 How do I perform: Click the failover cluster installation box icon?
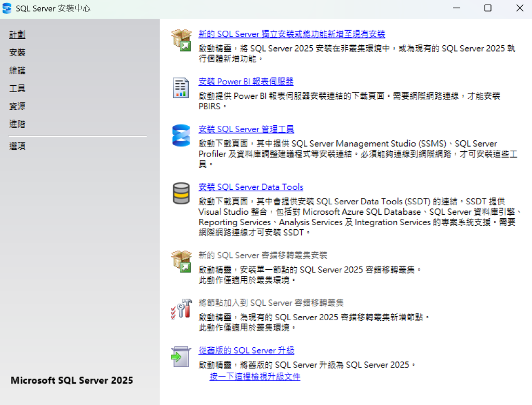coord(181,262)
